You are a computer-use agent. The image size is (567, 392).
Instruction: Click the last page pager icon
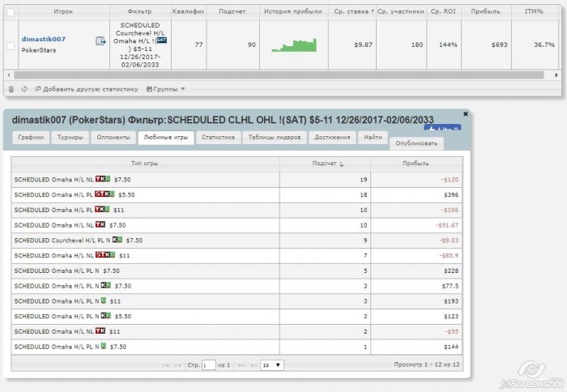254,365
